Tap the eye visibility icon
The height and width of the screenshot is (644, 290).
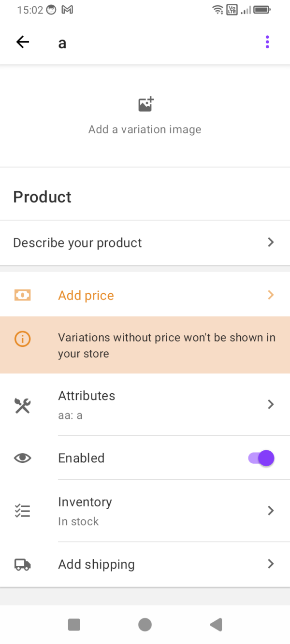(23, 458)
